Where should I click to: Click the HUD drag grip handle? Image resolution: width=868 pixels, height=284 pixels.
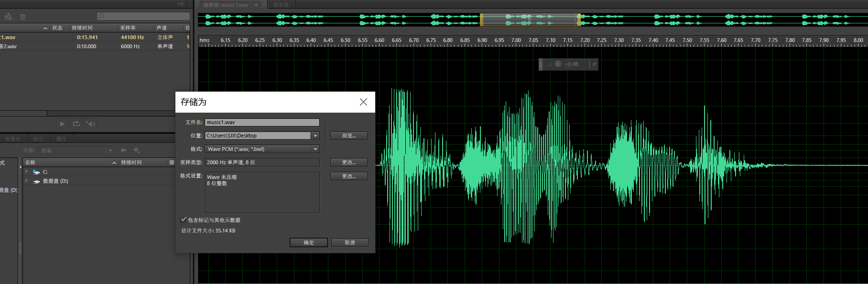[541, 64]
